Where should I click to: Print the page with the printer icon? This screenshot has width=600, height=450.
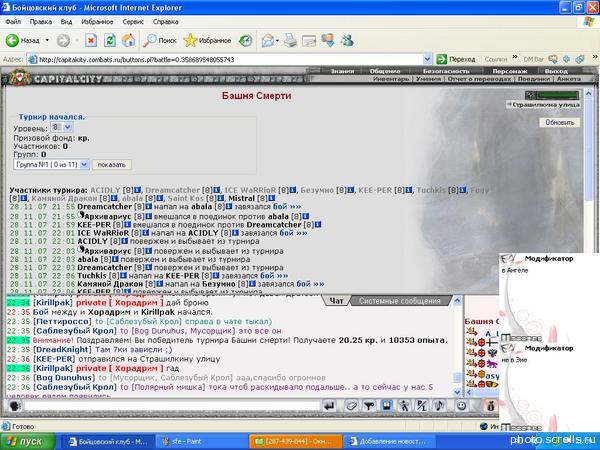pos(290,40)
